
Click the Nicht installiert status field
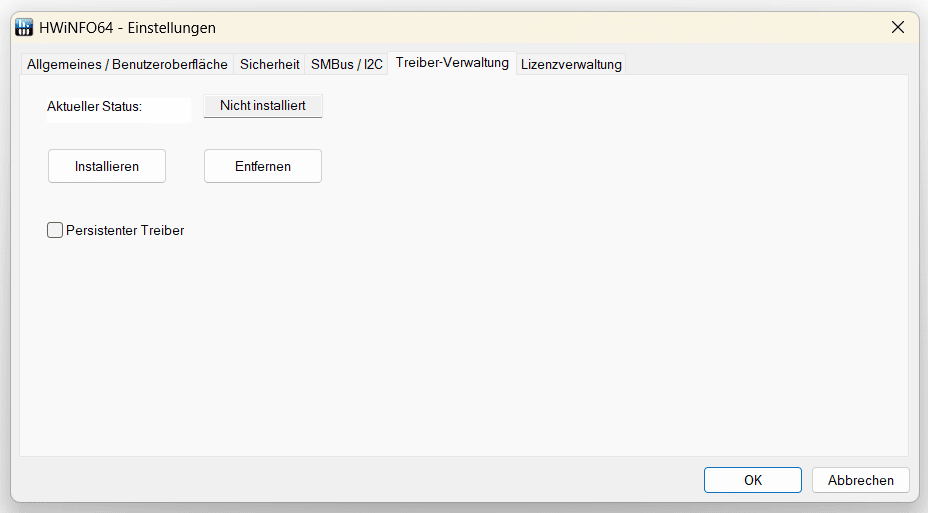coord(263,106)
